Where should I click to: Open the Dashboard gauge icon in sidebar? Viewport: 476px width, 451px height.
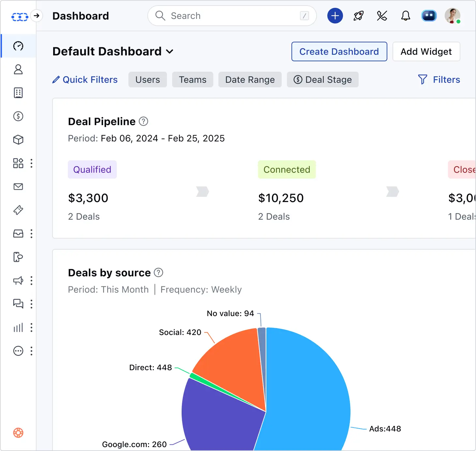19,46
